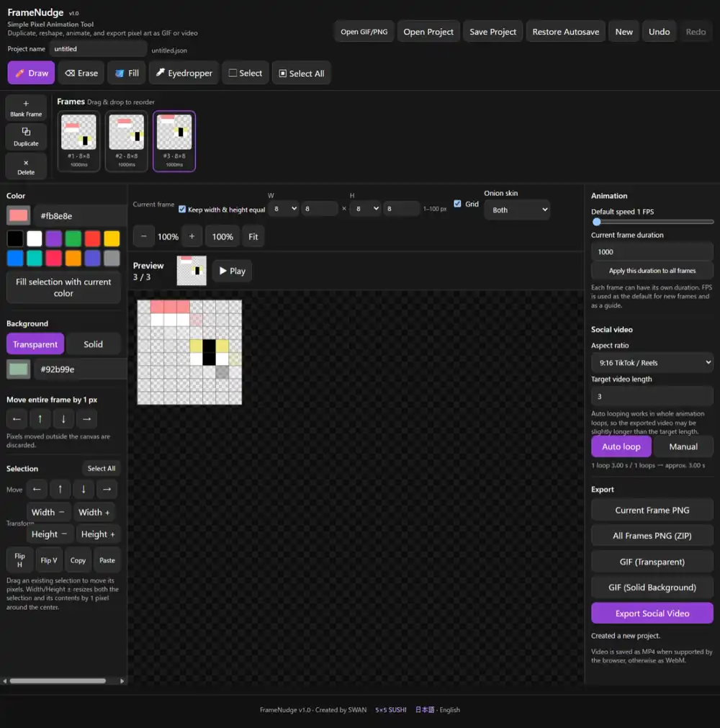Viewport: 720px width, 728px height.
Task: Choose the Select marquee tool
Action: (246, 73)
